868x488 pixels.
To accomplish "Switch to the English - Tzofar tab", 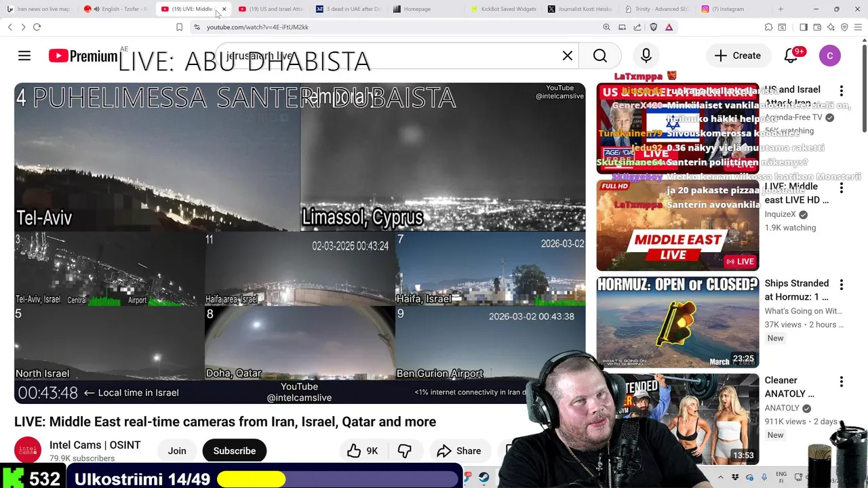I will pyautogui.click(x=117, y=9).
